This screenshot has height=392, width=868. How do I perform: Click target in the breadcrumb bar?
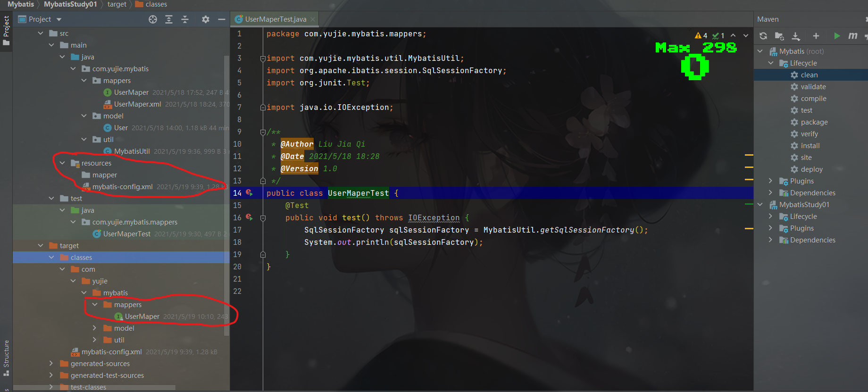pyautogui.click(x=117, y=4)
